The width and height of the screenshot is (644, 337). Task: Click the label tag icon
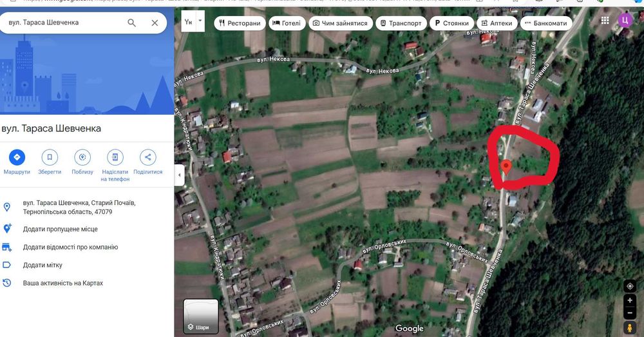pyautogui.click(x=6, y=265)
